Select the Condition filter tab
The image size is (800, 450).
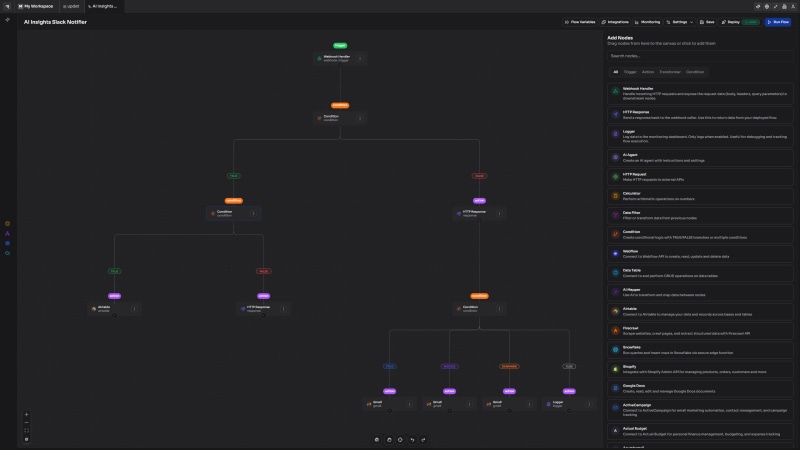coord(695,72)
